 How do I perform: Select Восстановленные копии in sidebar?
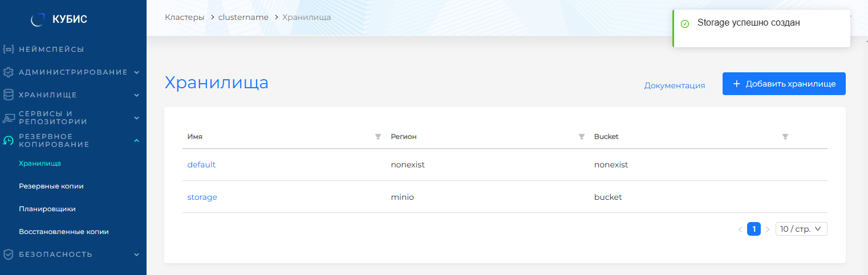point(64,232)
